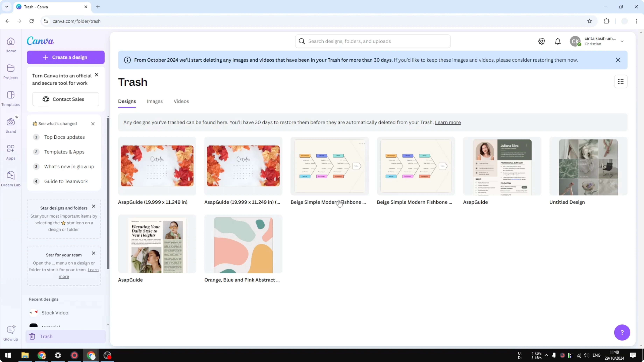
Task: Open the browser tab search dropdown
Action: pos(6,7)
